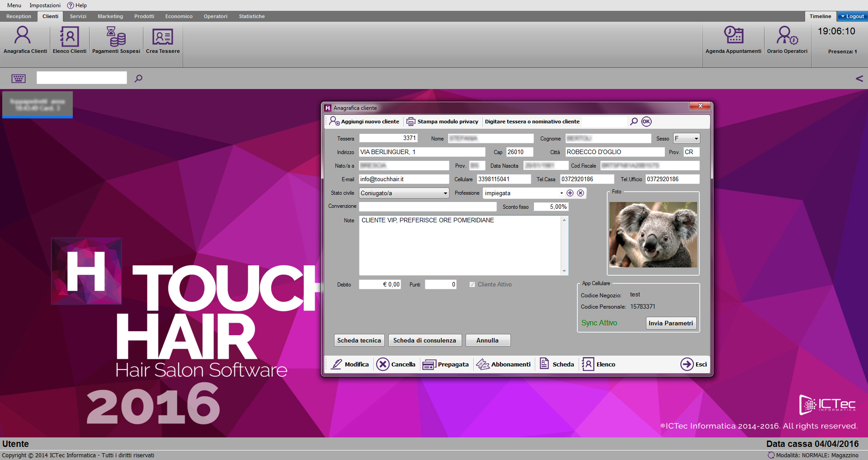Viewport: 868px width, 460px height.
Task: Click the Cellulare field 3398115041
Action: click(504, 179)
